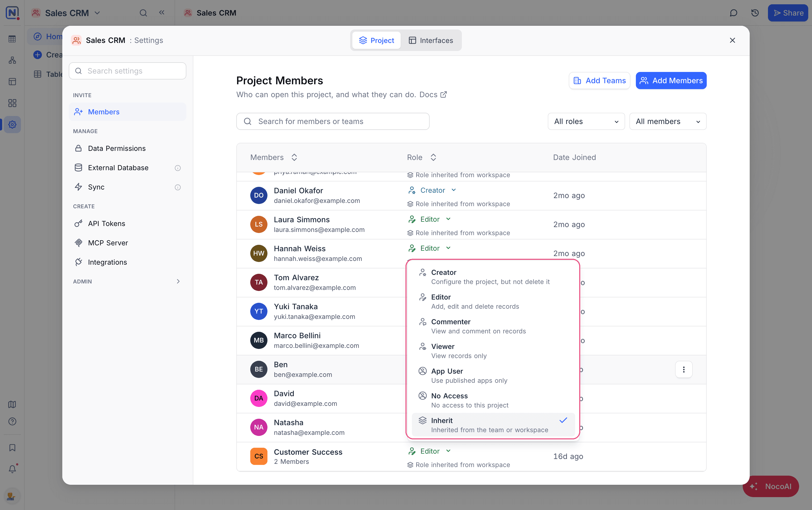Click Natasha member name

288,422
